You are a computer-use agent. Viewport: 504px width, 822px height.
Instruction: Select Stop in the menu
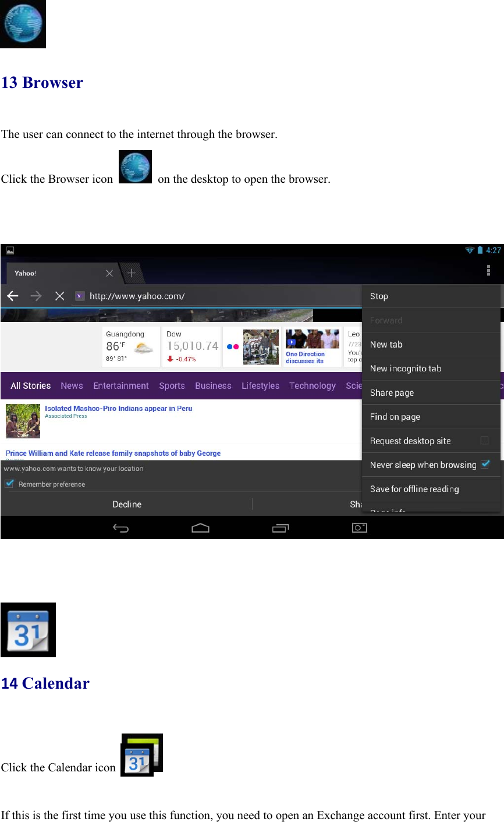coord(431,296)
